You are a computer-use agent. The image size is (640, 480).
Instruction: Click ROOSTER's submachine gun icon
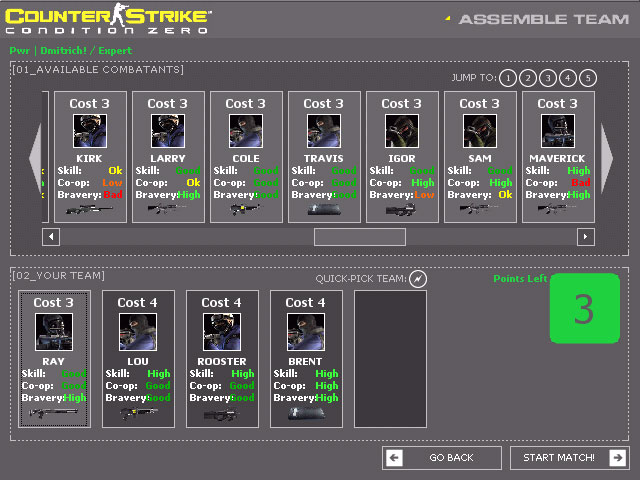click(221, 415)
